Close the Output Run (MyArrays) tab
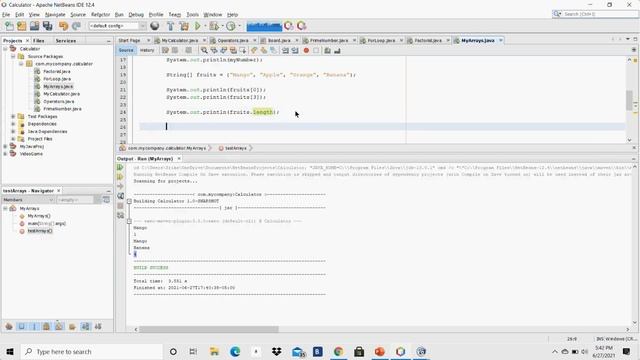This screenshot has height=360, width=640. (x=179, y=158)
